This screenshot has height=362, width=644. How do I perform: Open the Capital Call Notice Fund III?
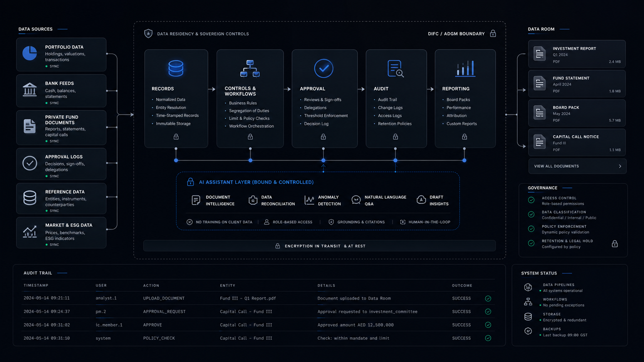577,142
